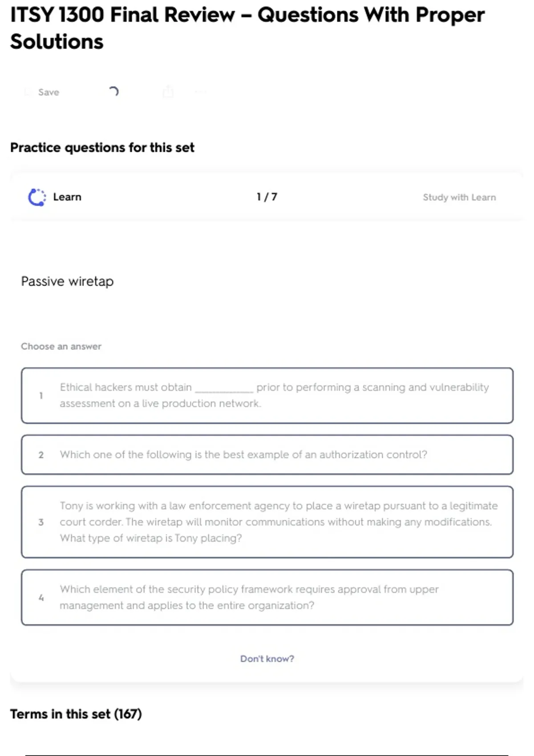
Task: Click the Learn mode icon
Action: 37,197
